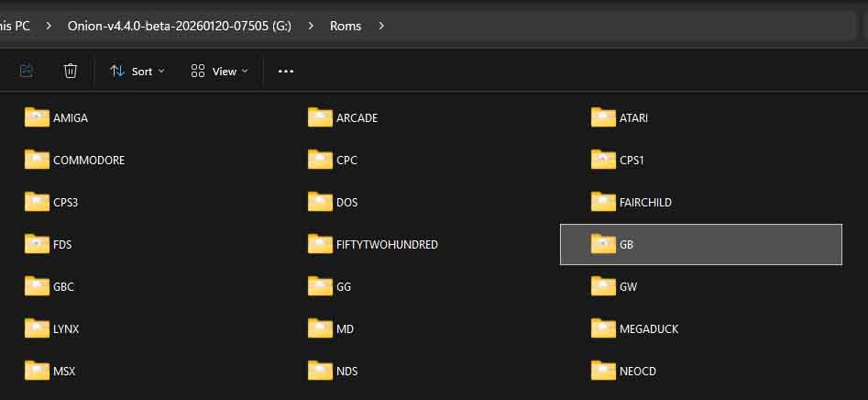Select the CPS1 folder icon
868x400 pixels.
click(603, 160)
